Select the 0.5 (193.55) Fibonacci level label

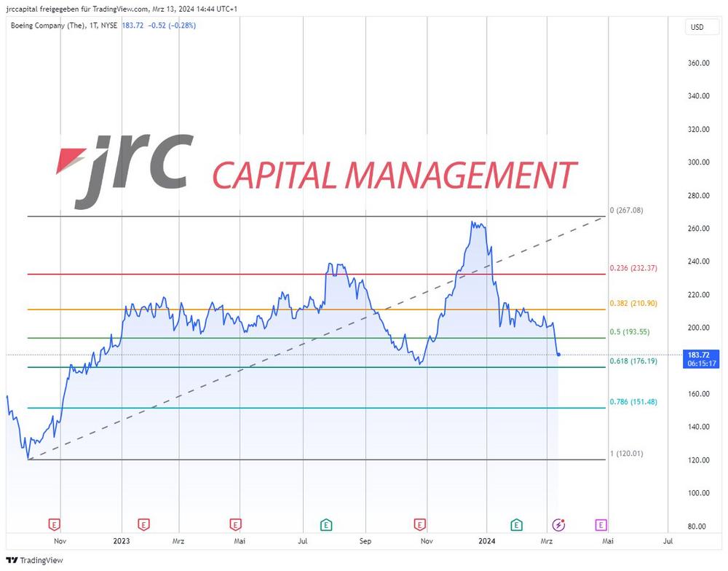[x=630, y=332]
